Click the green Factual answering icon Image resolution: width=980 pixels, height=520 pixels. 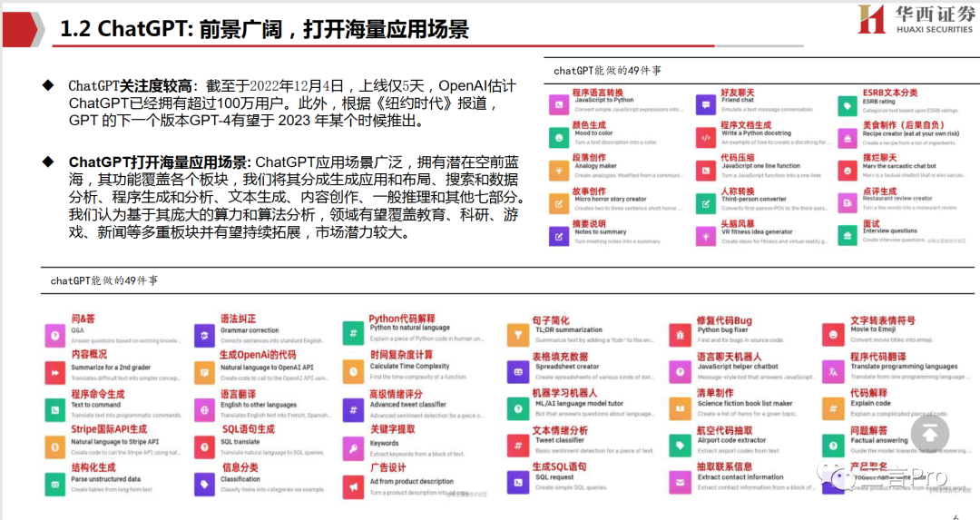point(832,446)
